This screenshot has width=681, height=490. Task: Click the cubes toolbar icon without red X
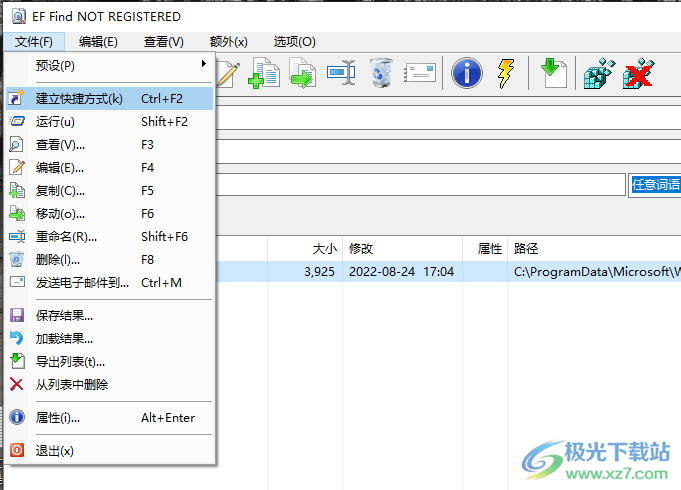[x=599, y=73]
